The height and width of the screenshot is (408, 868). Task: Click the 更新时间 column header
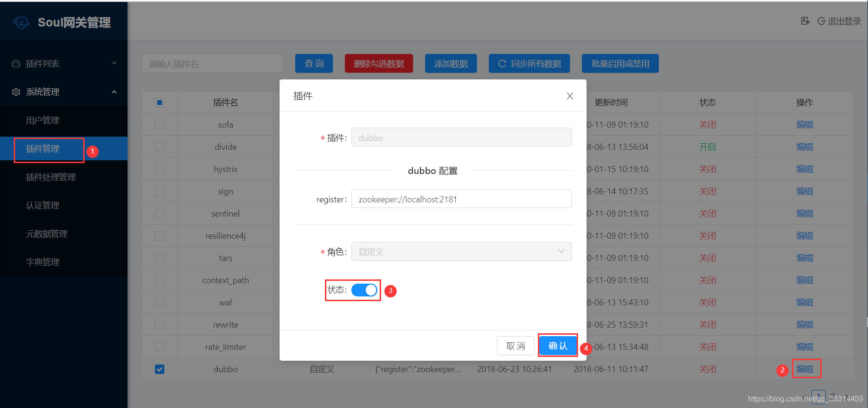click(611, 103)
